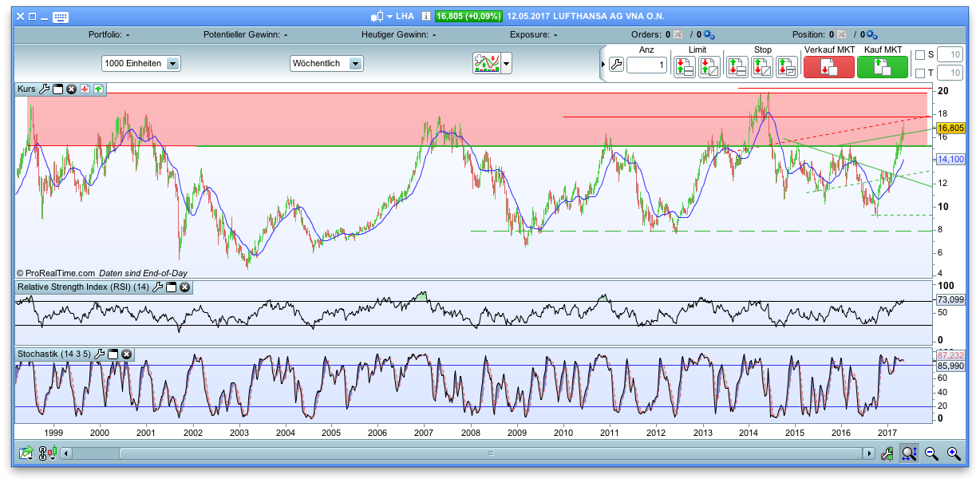Open the keyboard shortcuts icon in title bar

[x=61, y=17]
